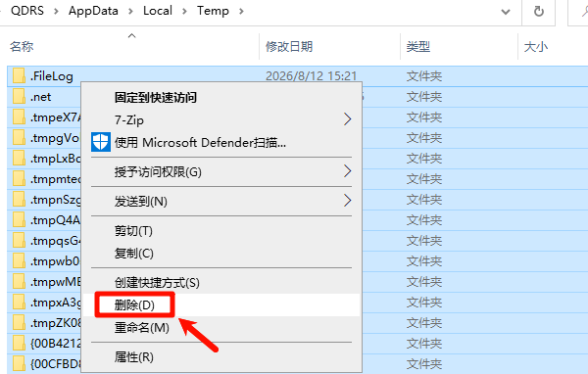Click folder icon of {00B4212 row
The height and width of the screenshot is (374, 588).
coord(19,343)
